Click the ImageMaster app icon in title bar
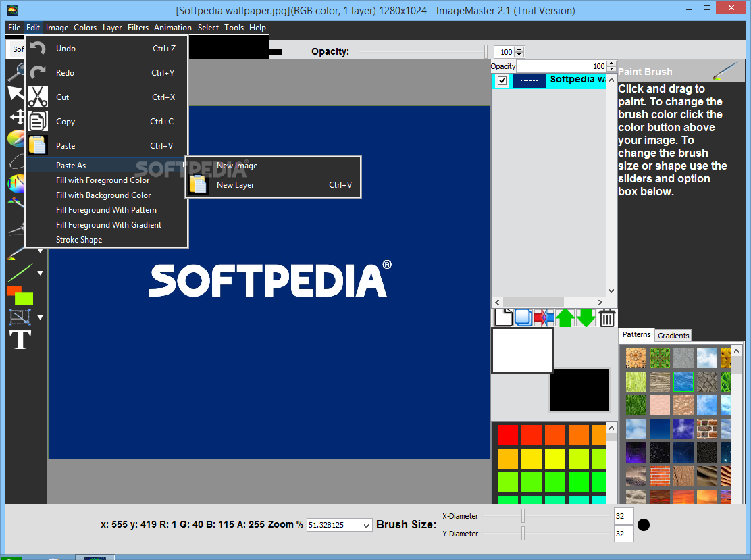Screen dimensions: 751x560 pos(12,10)
